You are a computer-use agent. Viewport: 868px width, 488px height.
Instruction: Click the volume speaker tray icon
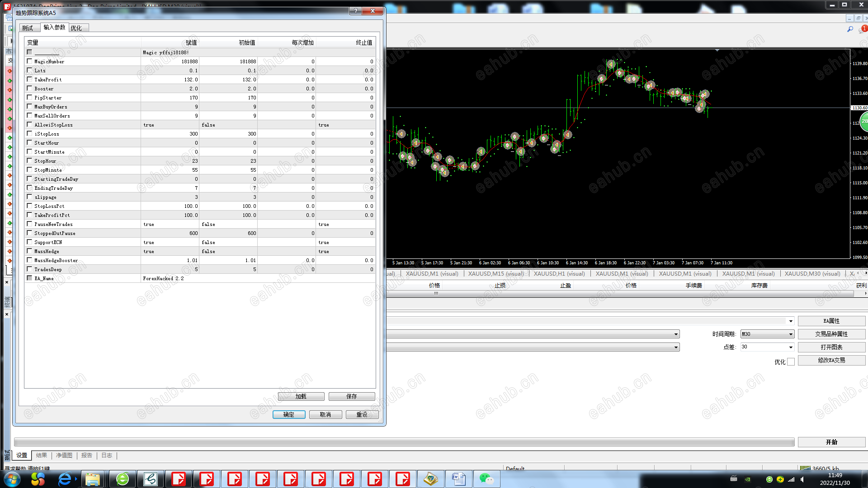802,479
